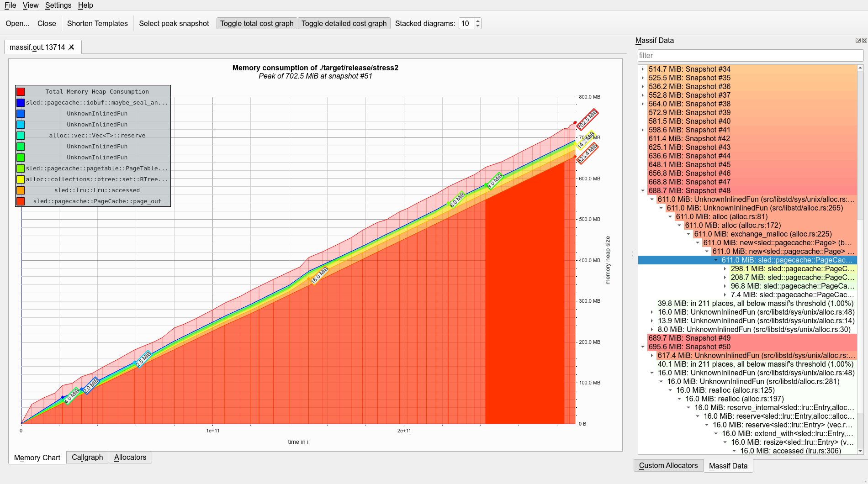868x484 pixels.
Task: Switch to the Callgraph tab
Action: pos(87,458)
